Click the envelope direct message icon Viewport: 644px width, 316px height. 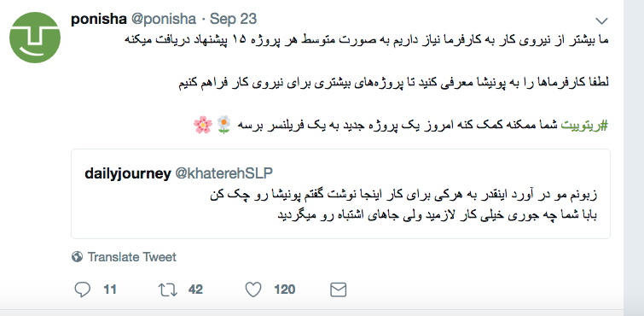(339, 290)
